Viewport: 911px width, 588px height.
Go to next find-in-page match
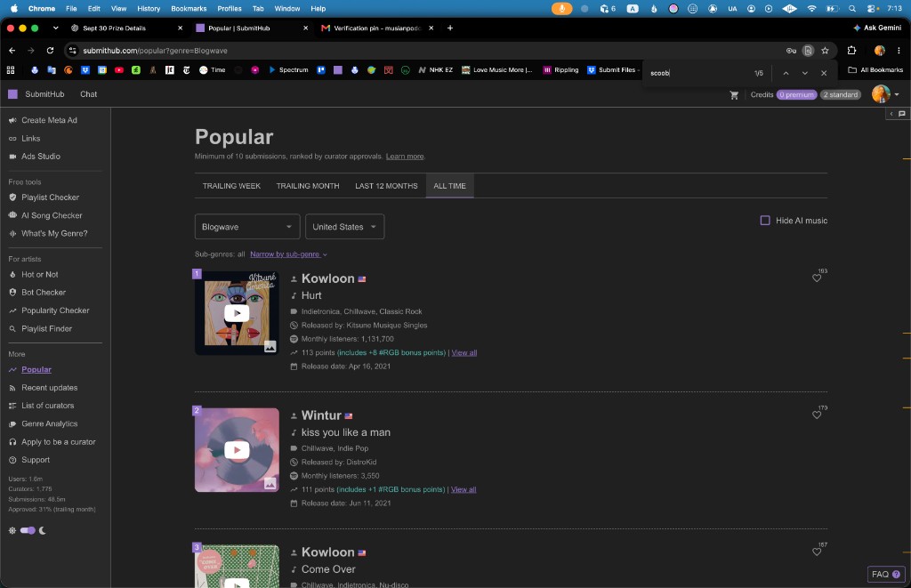tap(804, 73)
